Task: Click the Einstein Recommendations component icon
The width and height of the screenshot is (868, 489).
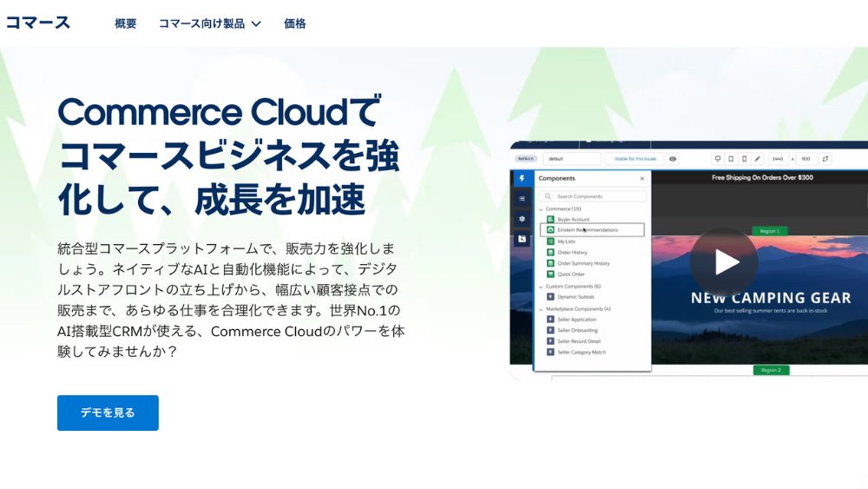Action: pos(550,229)
